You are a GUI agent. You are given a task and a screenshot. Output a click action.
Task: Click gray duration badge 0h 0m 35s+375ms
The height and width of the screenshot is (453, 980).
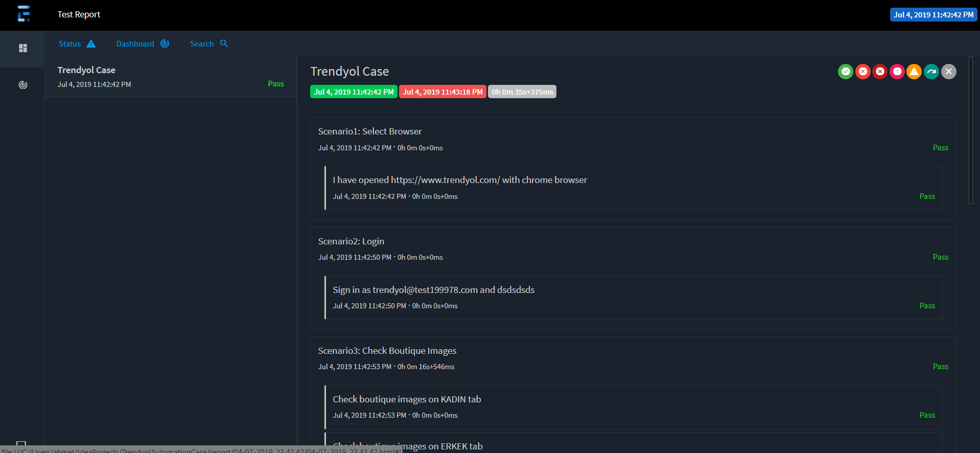[x=522, y=92]
